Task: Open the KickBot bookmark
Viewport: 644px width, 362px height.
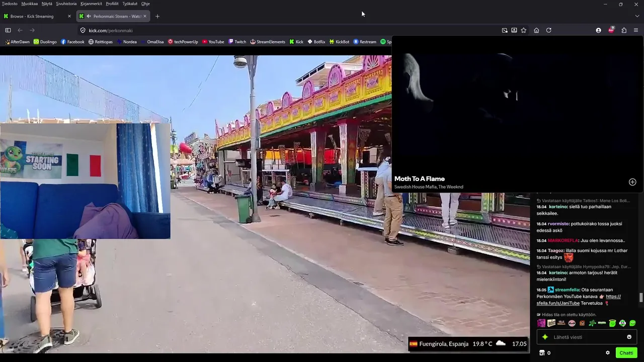Action: [339, 42]
